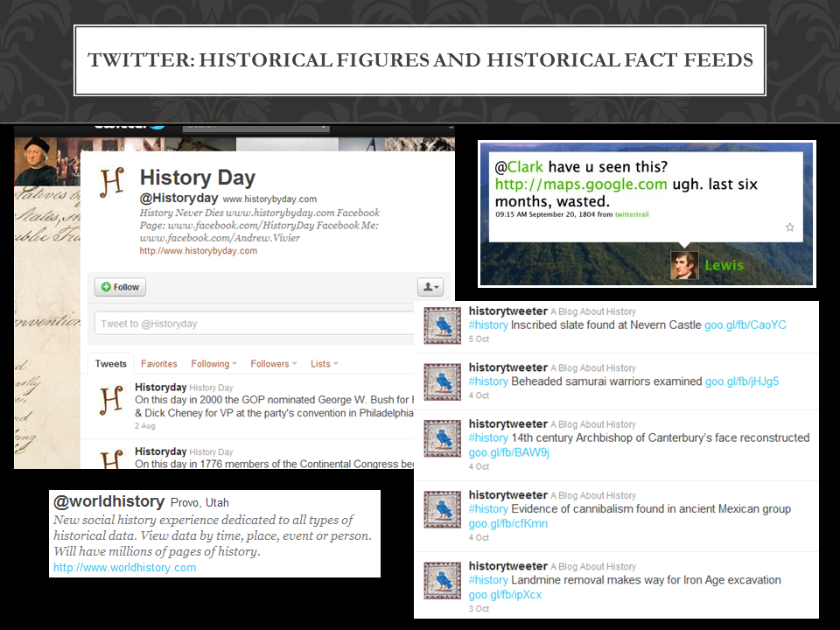
Task: Expand the Following dropdown tab
Action: pos(214,364)
